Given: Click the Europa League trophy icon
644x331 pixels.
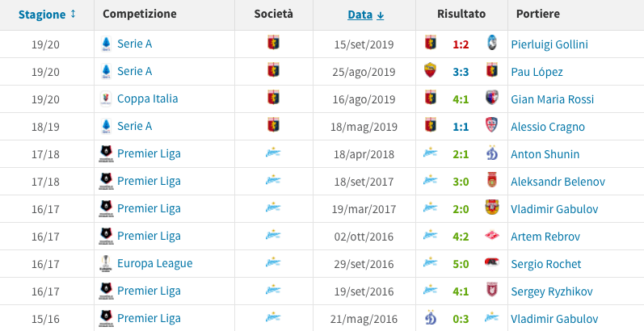Looking at the screenshot, I should 105,263.
